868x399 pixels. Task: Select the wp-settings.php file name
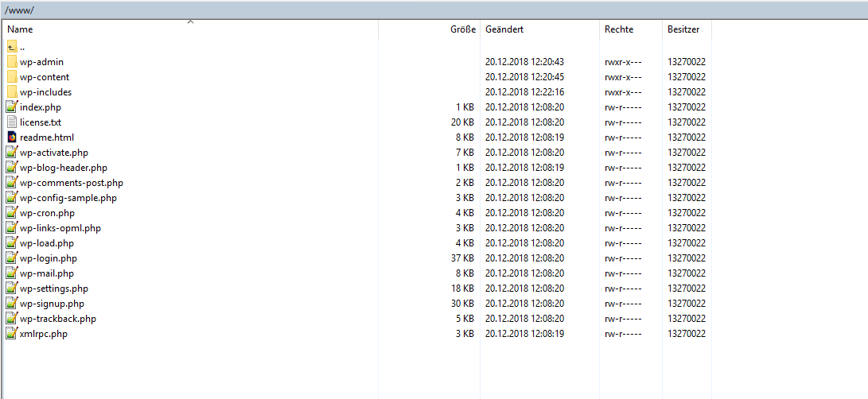[x=53, y=289]
